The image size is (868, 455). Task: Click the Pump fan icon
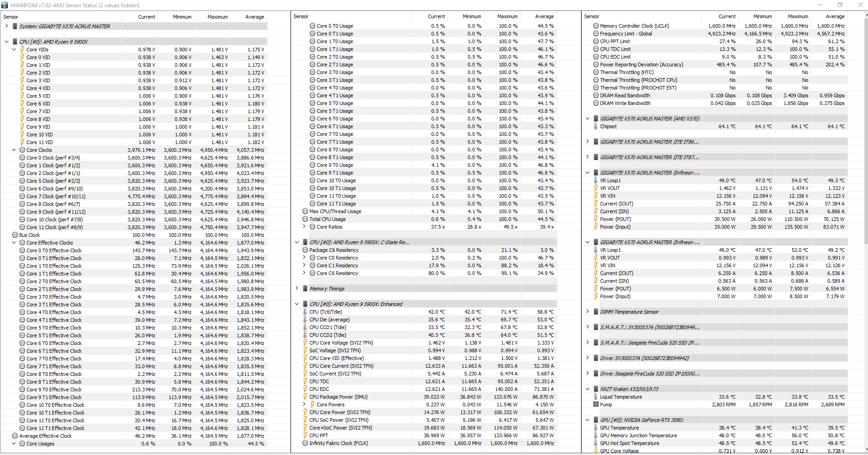[596, 405]
